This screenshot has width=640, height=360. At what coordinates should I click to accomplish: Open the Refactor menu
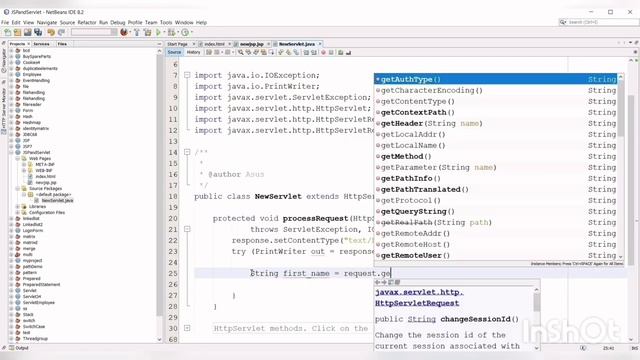87,22
